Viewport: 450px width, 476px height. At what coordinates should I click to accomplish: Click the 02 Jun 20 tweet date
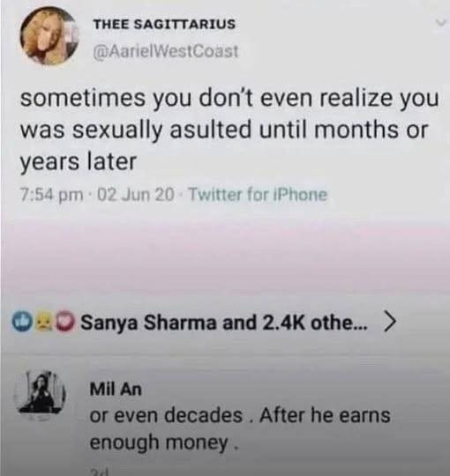point(136,195)
